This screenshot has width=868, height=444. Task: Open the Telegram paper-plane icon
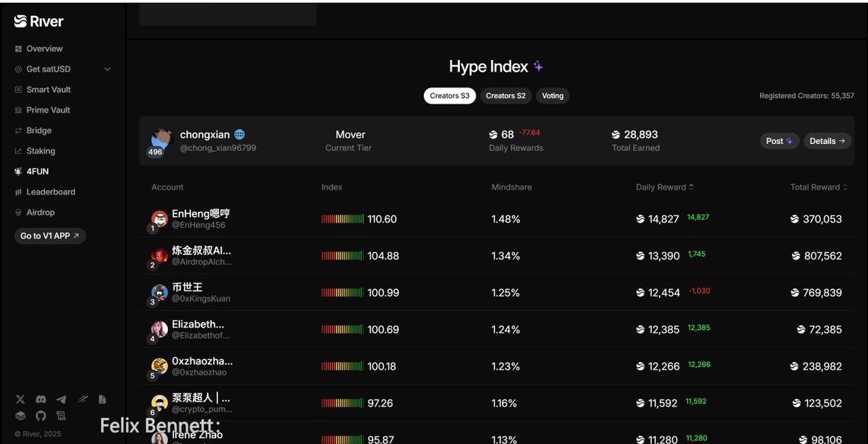tap(61, 399)
